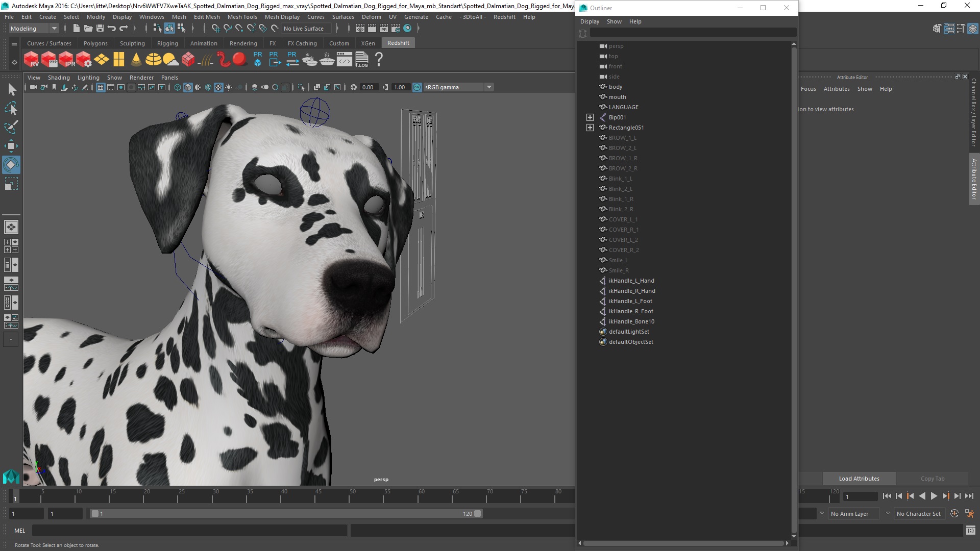Create Redshift dome light icon
Image resolution: width=980 pixels, height=551 pixels.
click(x=153, y=60)
